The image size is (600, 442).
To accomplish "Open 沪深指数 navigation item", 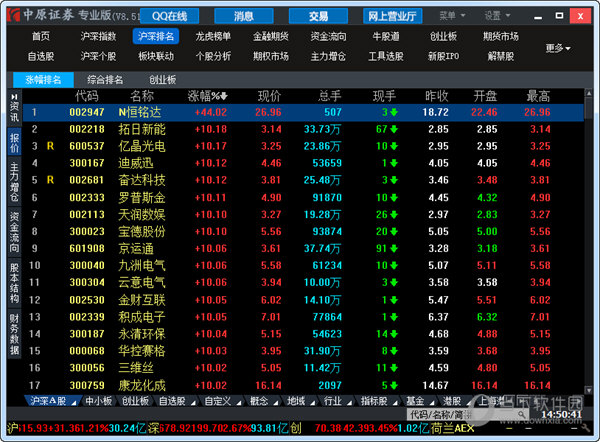I will [98, 36].
